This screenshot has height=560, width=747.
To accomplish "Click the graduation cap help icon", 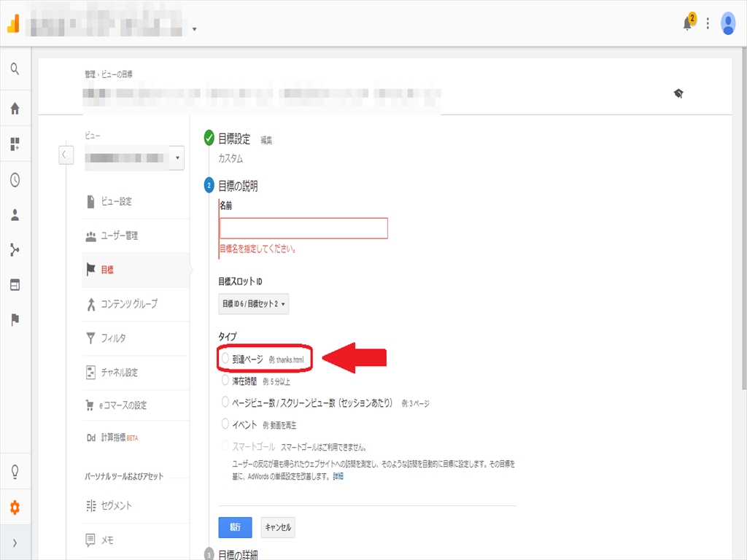I will coord(678,93).
